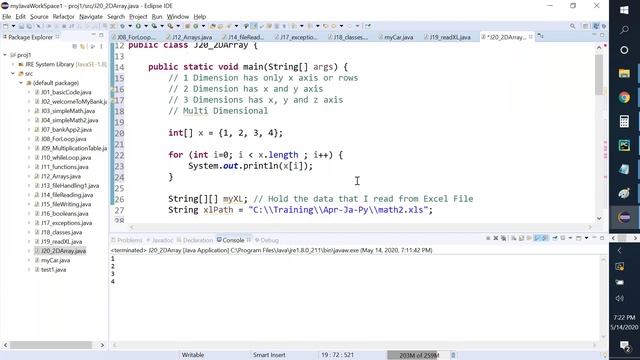Switch to the Debug view tab
The width and height of the screenshot is (640, 360).
(267, 240)
